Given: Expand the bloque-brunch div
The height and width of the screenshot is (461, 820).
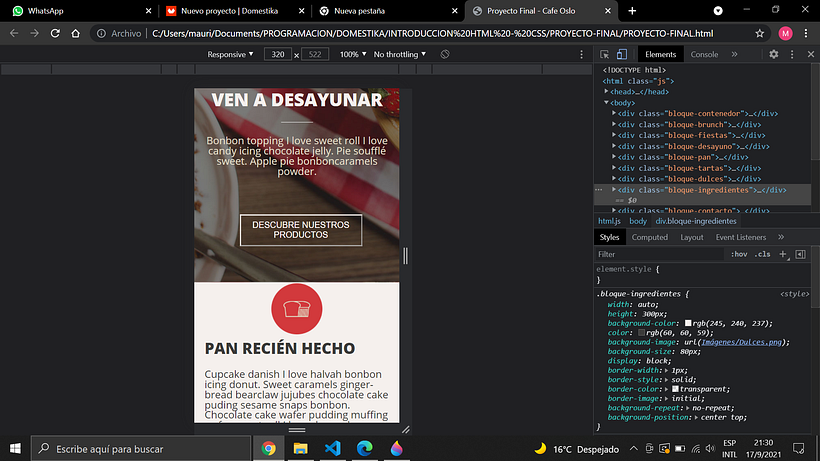Looking at the screenshot, I should [614, 124].
